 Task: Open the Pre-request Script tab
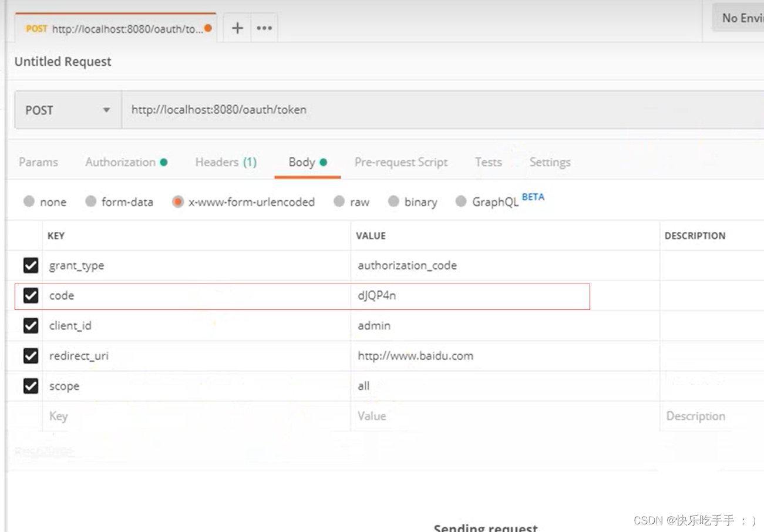pos(401,162)
